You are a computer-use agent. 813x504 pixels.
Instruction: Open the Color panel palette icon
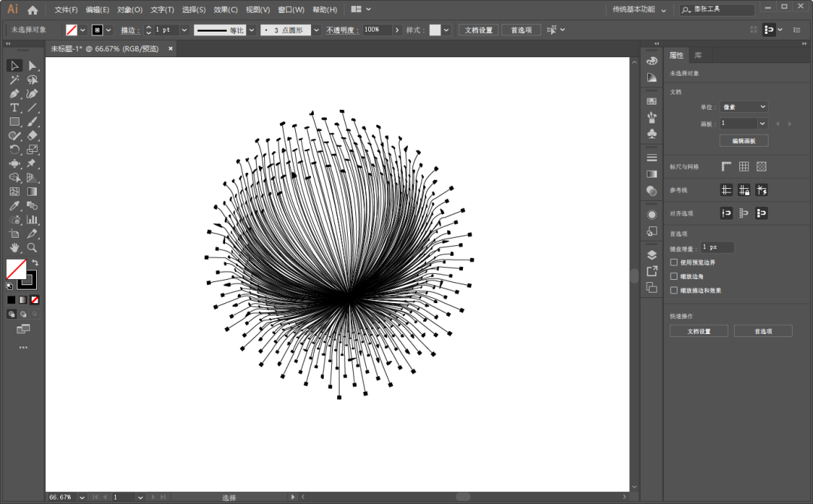click(652, 61)
